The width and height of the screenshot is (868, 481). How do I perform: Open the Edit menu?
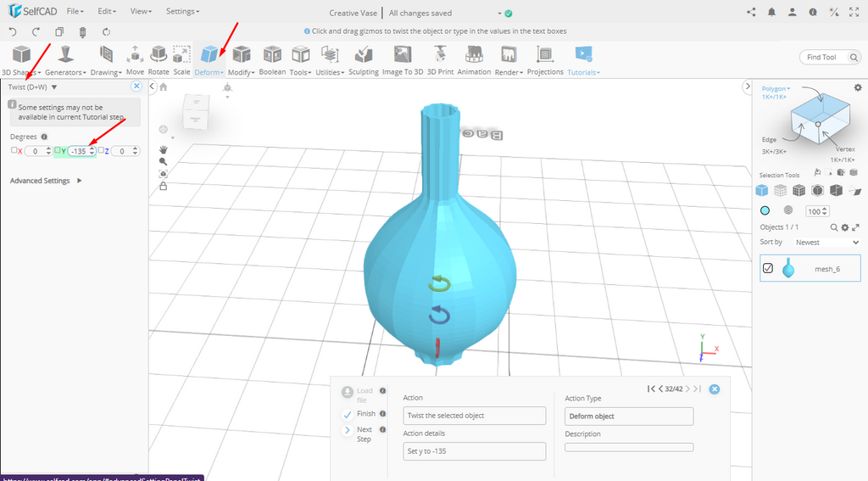107,11
